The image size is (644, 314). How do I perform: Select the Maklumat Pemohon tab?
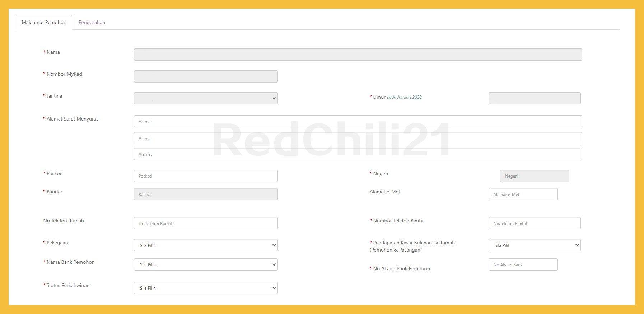pyautogui.click(x=44, y=22)
